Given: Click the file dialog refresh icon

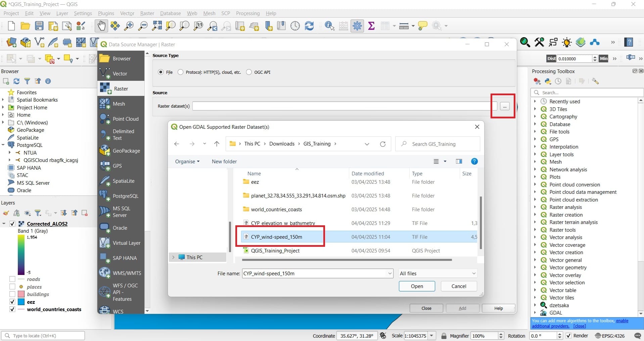Looking at the screenshot, I should point(382,144).
